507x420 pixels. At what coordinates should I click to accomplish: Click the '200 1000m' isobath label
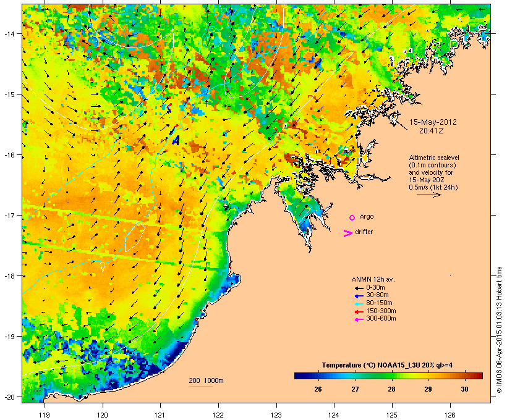[x=206, y=380]
